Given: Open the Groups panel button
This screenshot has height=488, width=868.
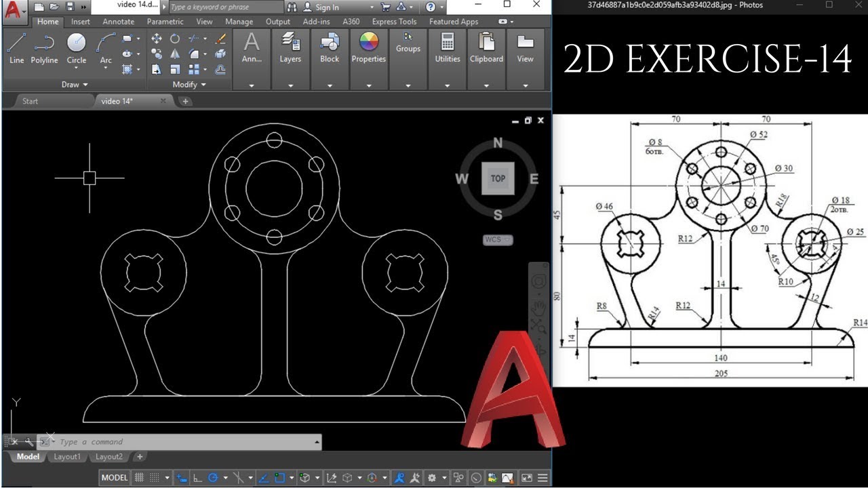Looking at the screenshot, I should (x=408, y=42).
